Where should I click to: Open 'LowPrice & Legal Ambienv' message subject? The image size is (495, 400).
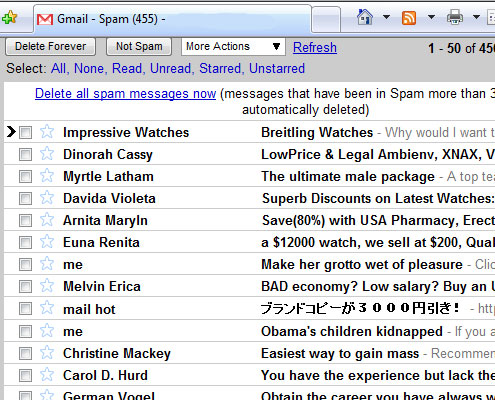[x=378, y=154]
